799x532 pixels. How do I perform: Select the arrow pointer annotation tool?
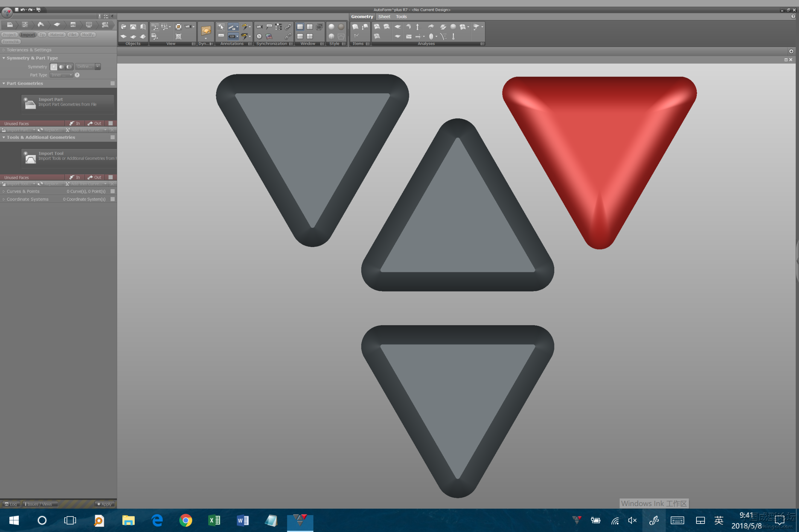(221, 27)
